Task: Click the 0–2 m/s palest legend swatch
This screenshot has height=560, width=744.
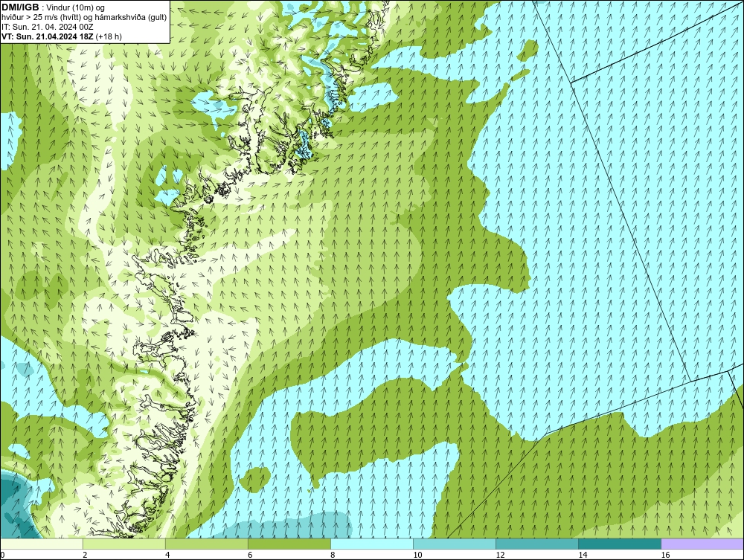Action: point(41,544)
